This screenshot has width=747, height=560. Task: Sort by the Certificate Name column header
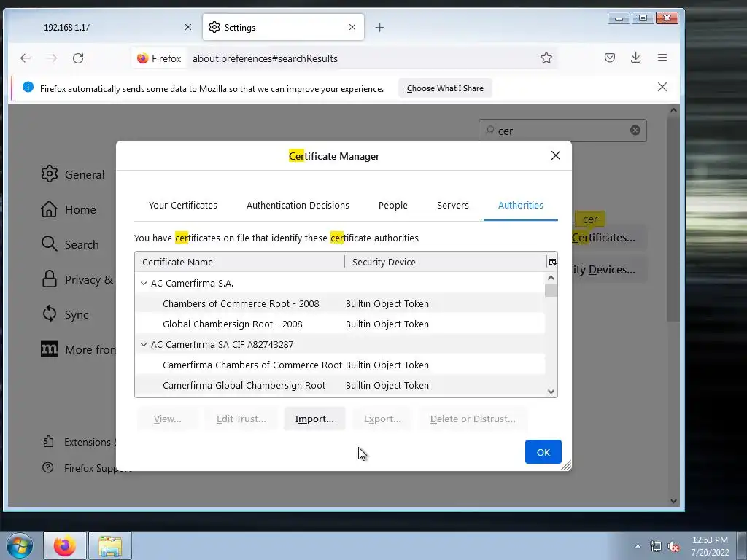tap(239, 262)
